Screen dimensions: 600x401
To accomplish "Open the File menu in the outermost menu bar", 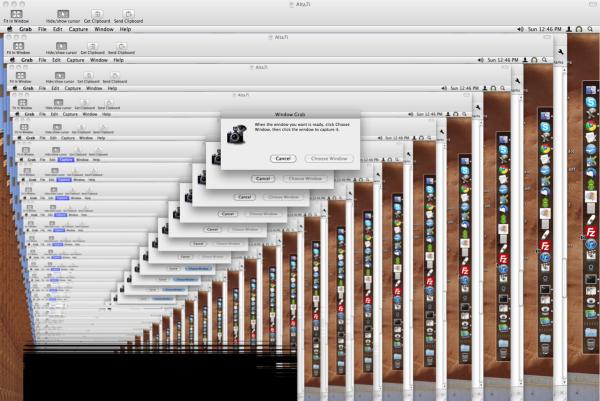I will click(x=42, y=29).
